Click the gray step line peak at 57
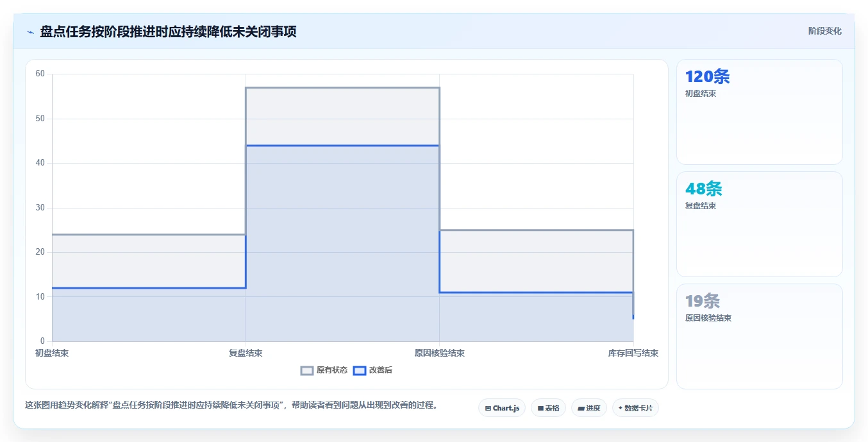 point(342,87)
